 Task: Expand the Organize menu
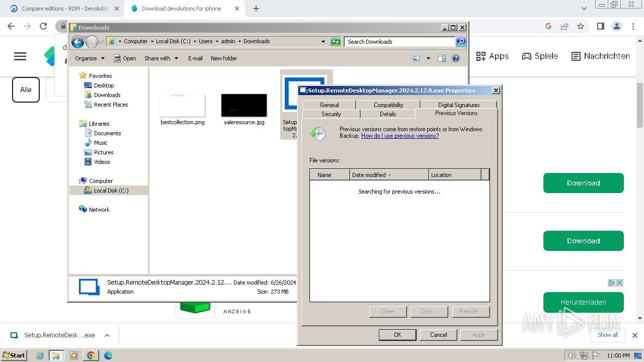(90, 58)
